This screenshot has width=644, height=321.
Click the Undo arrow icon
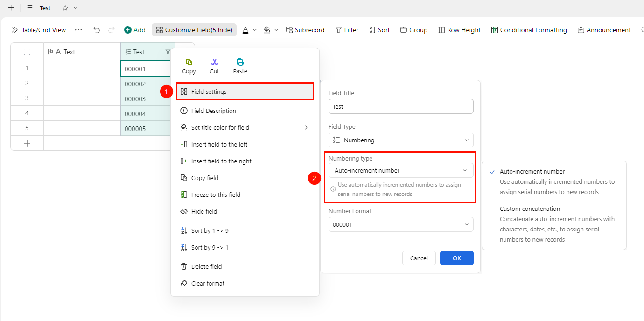point(97,30)
